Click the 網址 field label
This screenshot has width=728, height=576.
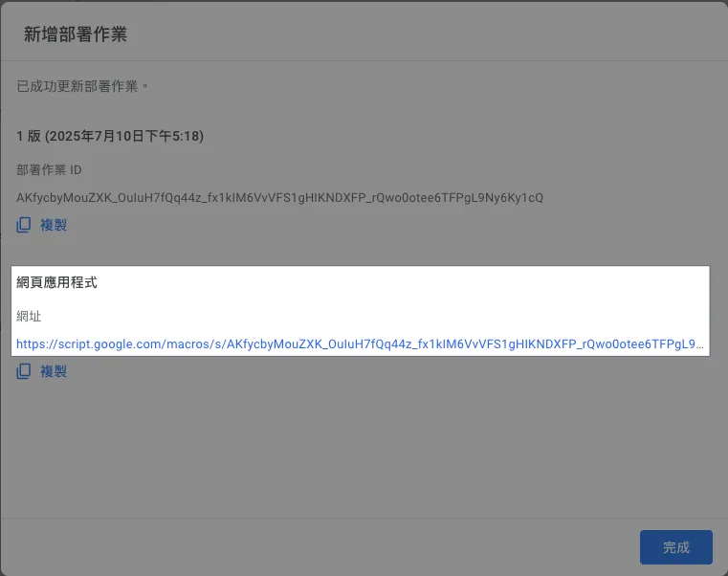click(x=29, y=316)
